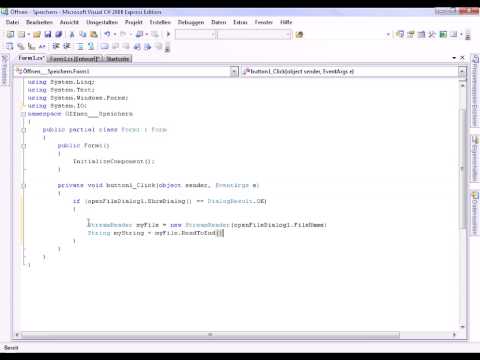The height and width of the screenshot is (360, 480).
Task: Open the Projekt menu
Action: tap(134, 22)
